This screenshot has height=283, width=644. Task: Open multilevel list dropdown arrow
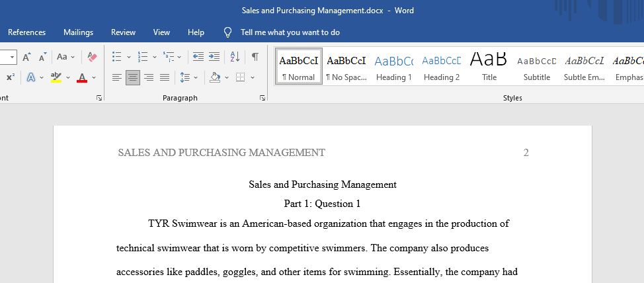coord(179,57)
